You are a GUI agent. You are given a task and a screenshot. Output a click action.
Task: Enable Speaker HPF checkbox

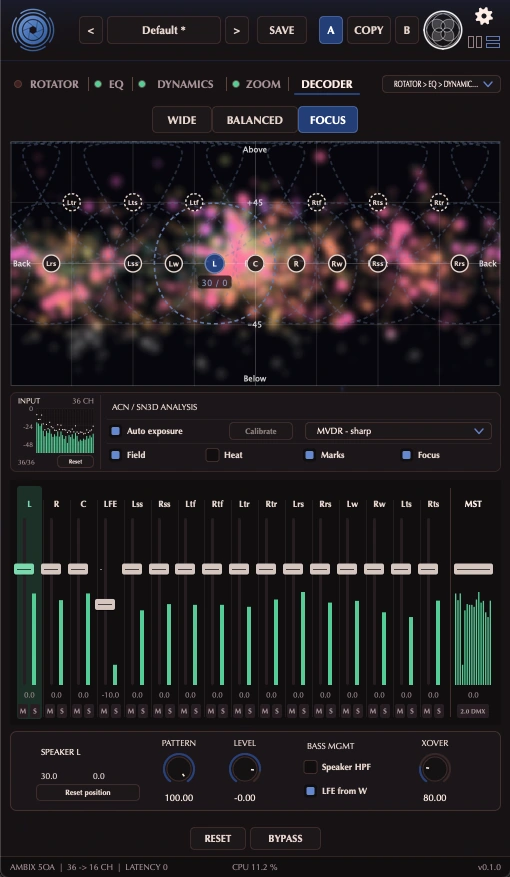pyautogui.click(x=310, y=767)
